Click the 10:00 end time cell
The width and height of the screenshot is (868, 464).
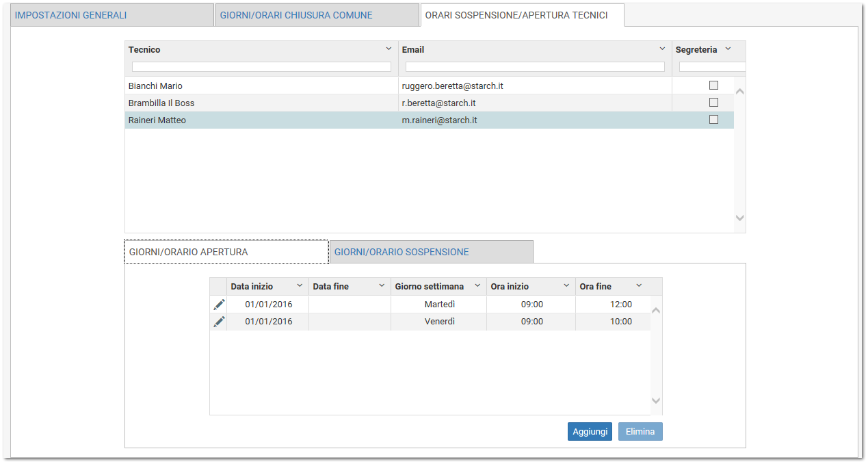click(614, 322)
